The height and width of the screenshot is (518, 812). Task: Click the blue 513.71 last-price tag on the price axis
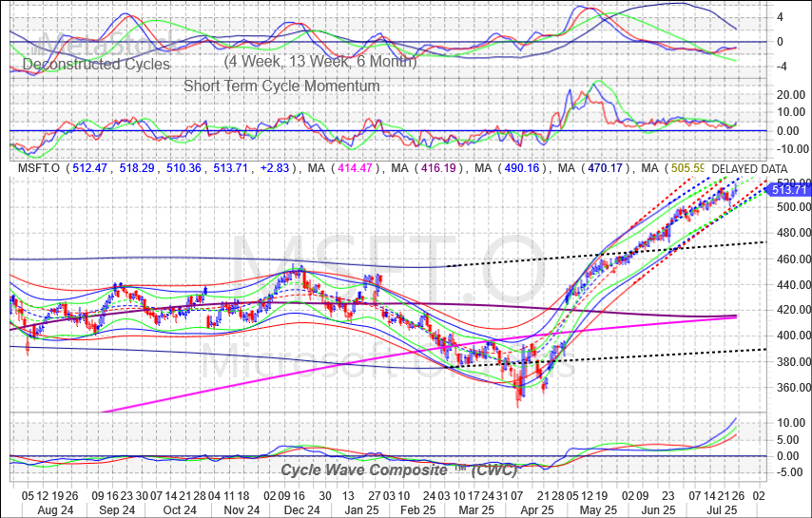[x=788, y=190]
